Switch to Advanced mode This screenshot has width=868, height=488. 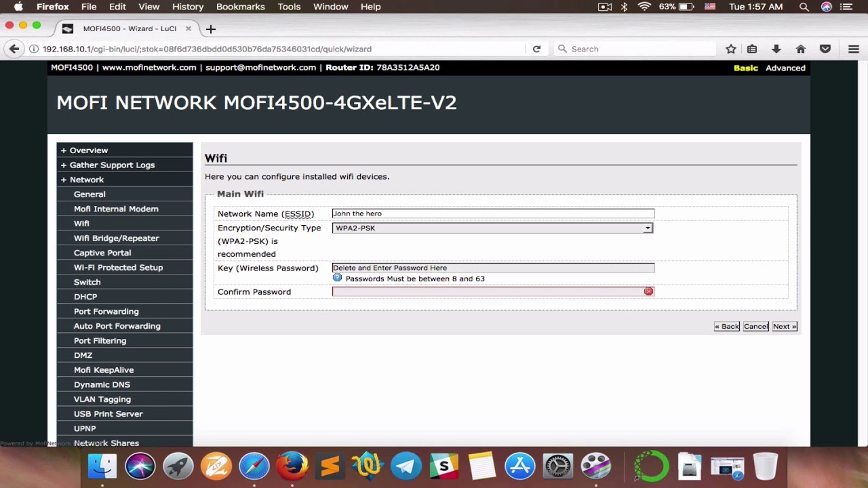tap(785, 68)
